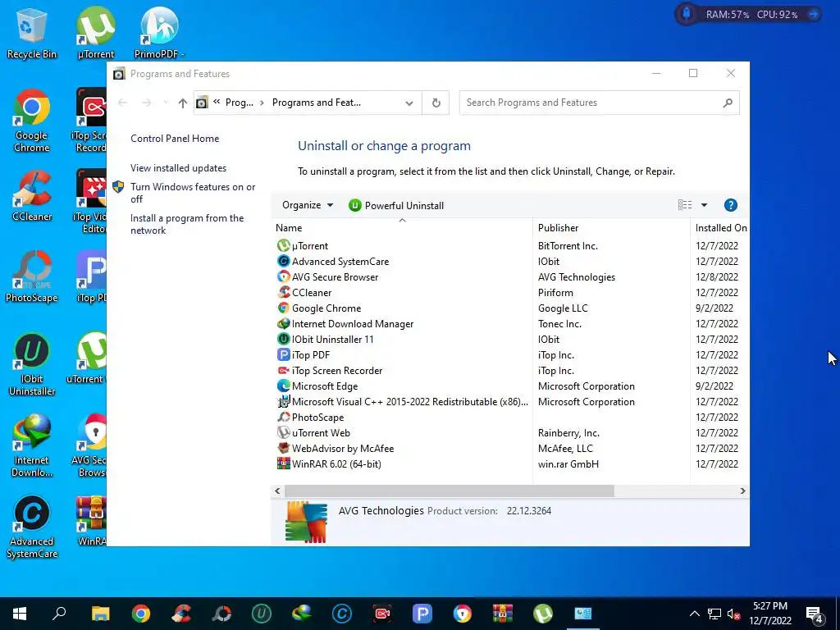840x630 pixels.
Task: Open WinRAR from the taskbar
Action: click(503, 614)
